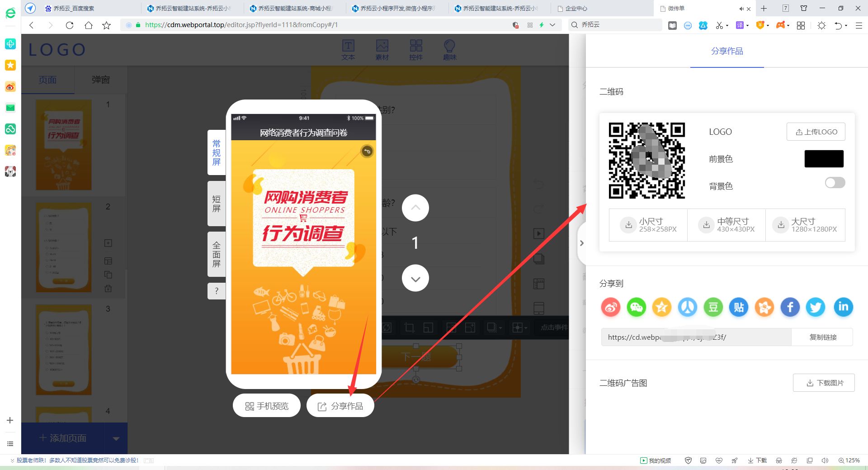Add sidebar app with plus icon
This screenshot has width=868, height=470.
tap(10, 420)
